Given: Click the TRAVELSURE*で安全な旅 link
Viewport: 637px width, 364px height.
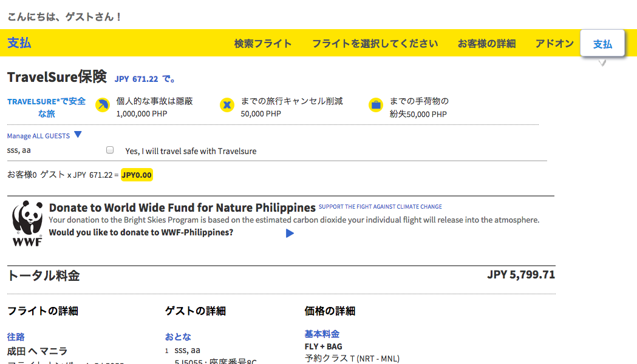Looking at the screenshot, I should [x=46, y=107].
